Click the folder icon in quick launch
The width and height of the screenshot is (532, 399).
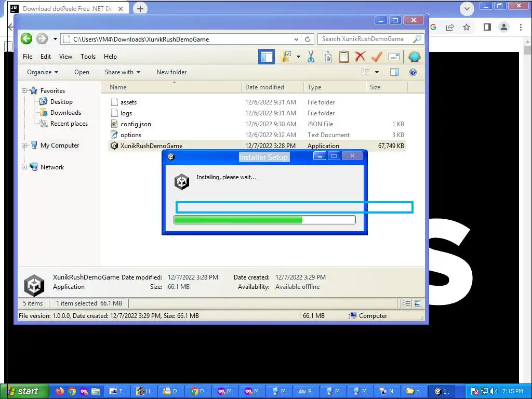[96, 391]
